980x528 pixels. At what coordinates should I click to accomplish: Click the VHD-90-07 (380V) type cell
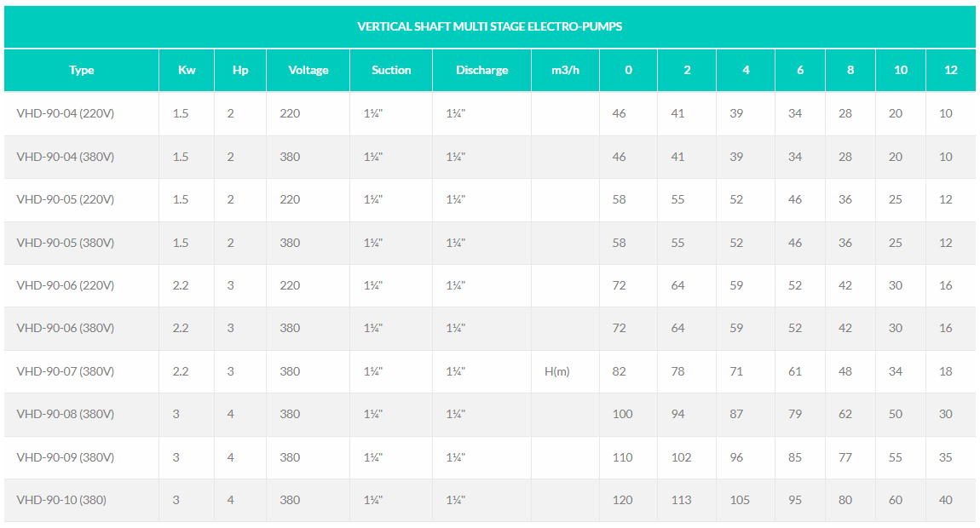pyautogui.click(x=66, y=372)
